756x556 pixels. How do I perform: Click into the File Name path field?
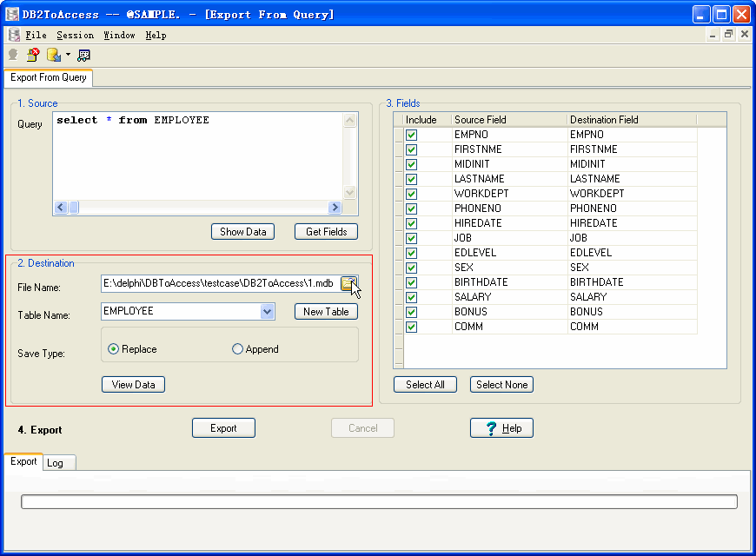point(220,283)
